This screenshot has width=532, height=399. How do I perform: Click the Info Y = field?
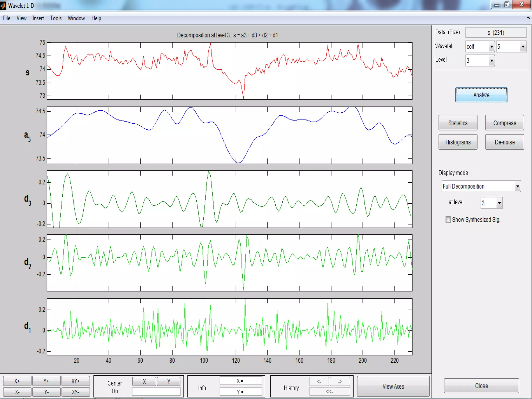click(x=241, y=391)
